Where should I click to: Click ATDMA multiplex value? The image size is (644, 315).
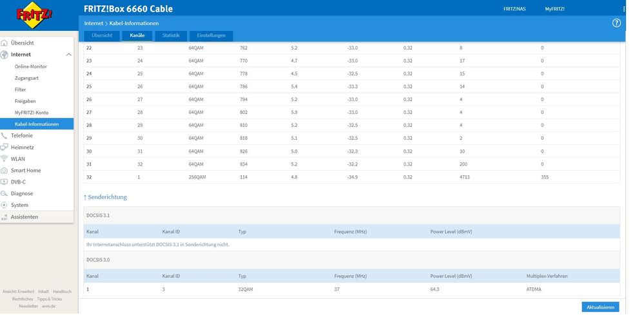[534, 290]
